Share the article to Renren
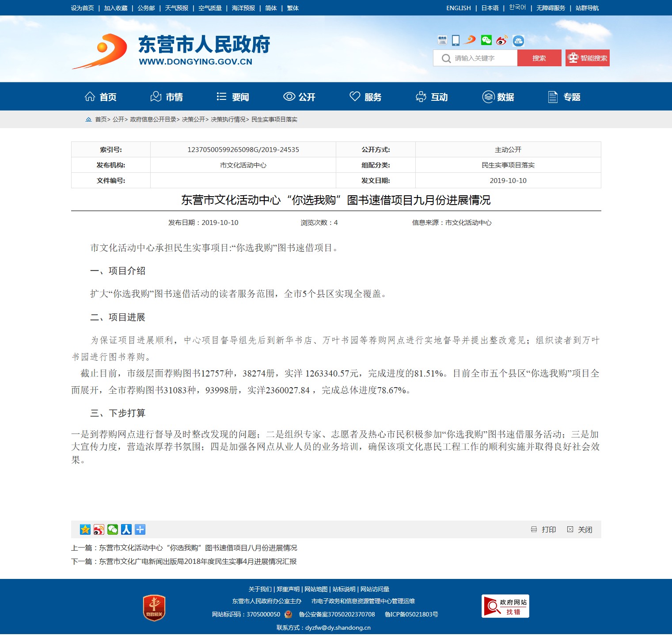Viewport: 672px width, 643px height. [x=126, y=529]
